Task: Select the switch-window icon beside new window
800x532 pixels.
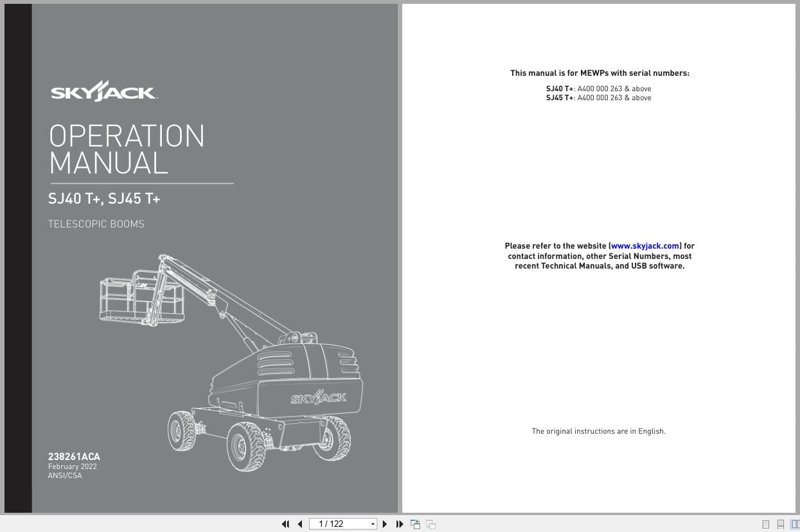Action: pos(431,524)
